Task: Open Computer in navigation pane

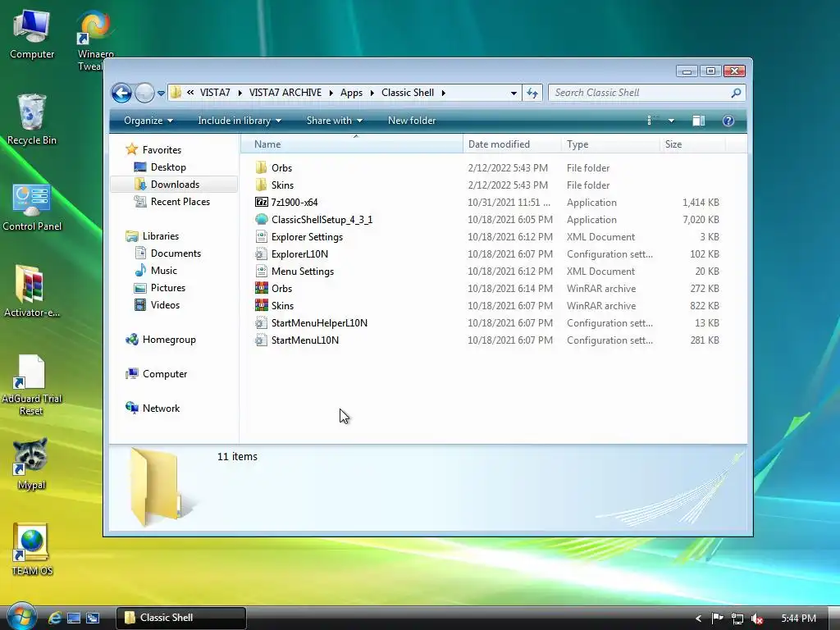Action: point(164,374)
